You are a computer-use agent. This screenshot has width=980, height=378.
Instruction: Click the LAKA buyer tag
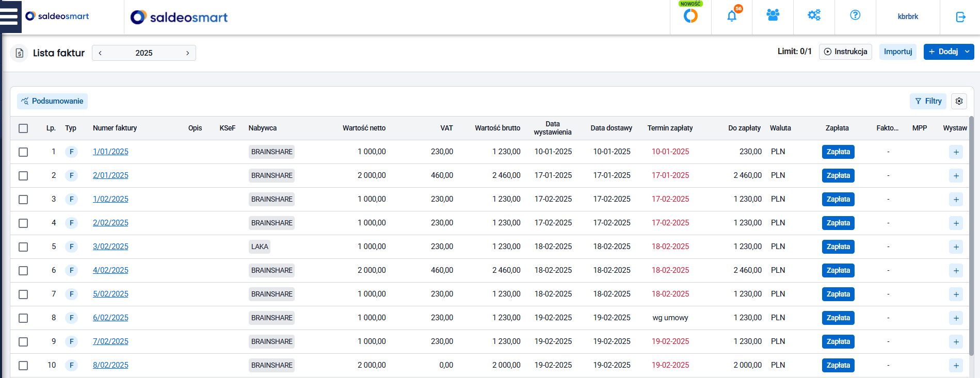point(260,246)
